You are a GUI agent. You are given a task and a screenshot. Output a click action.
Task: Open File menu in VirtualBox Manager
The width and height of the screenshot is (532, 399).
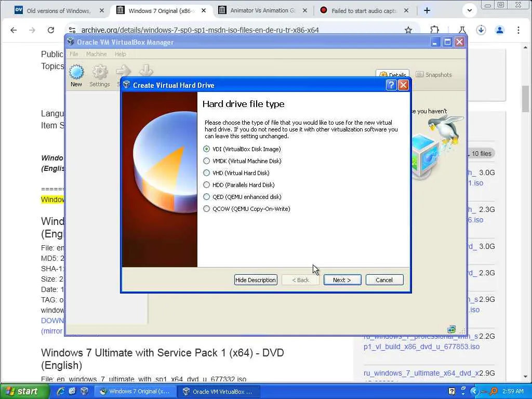pyautogui.click(x=74, y=54)
